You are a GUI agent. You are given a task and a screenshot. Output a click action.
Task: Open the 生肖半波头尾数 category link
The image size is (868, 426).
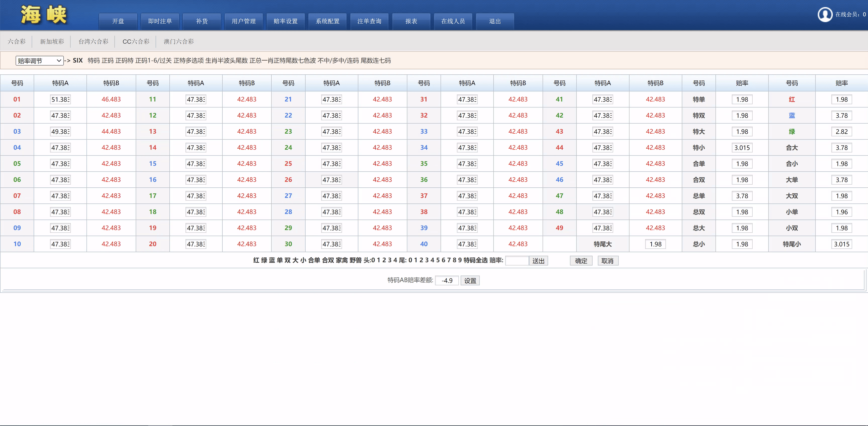(x=226, y=61)
